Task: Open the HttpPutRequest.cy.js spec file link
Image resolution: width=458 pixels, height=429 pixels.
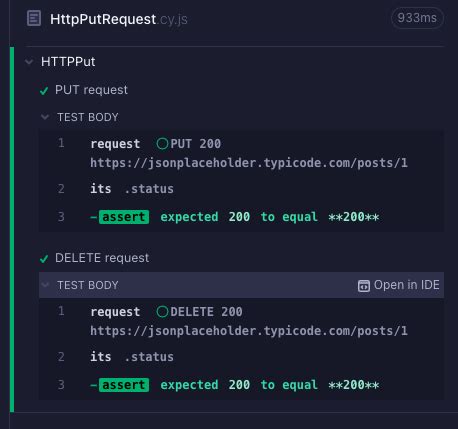Action: point(119,19)
